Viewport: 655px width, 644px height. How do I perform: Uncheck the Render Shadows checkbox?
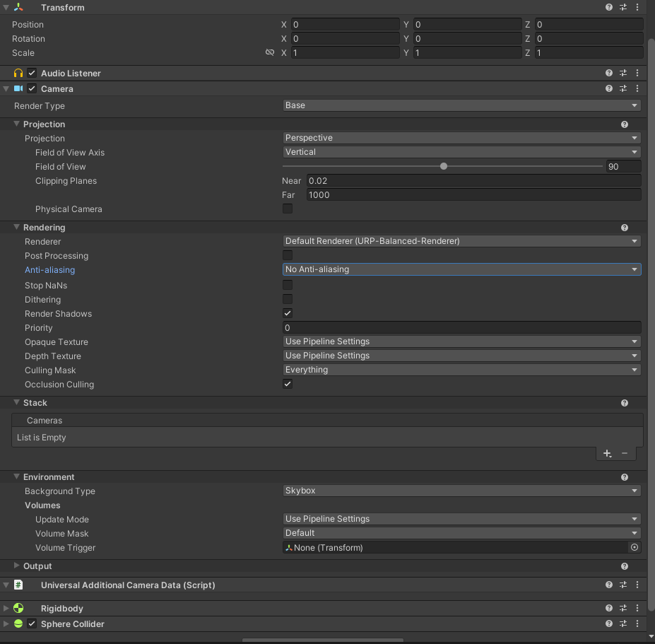click(288, 313)
